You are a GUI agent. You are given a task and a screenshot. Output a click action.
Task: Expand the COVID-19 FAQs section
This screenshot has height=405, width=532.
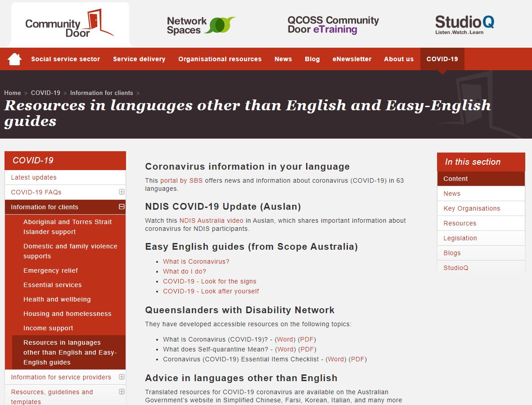point(122,192)
